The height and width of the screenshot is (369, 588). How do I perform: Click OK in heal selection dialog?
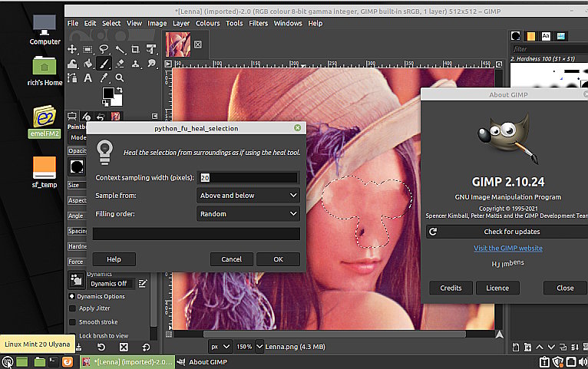tap(278, 259)
